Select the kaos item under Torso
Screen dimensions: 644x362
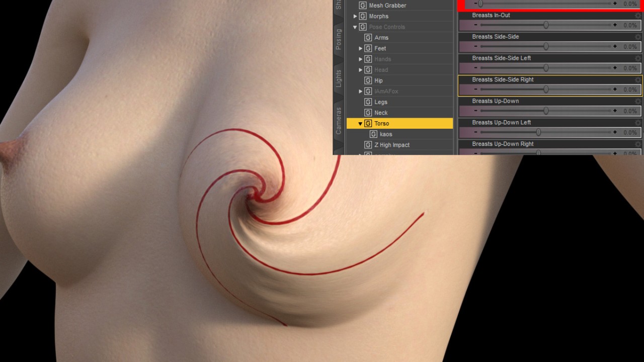coord(385,134)
